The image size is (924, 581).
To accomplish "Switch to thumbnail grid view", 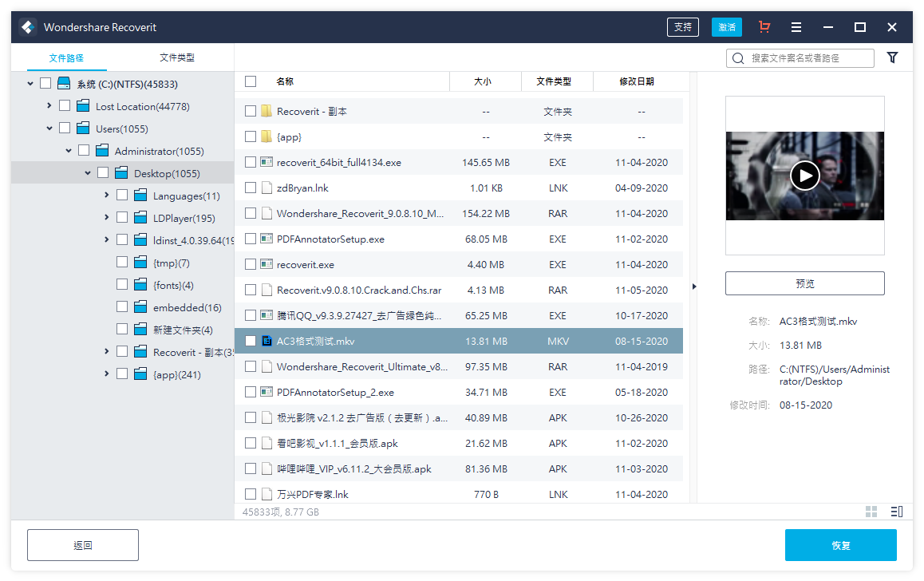I will pos(871,512).
